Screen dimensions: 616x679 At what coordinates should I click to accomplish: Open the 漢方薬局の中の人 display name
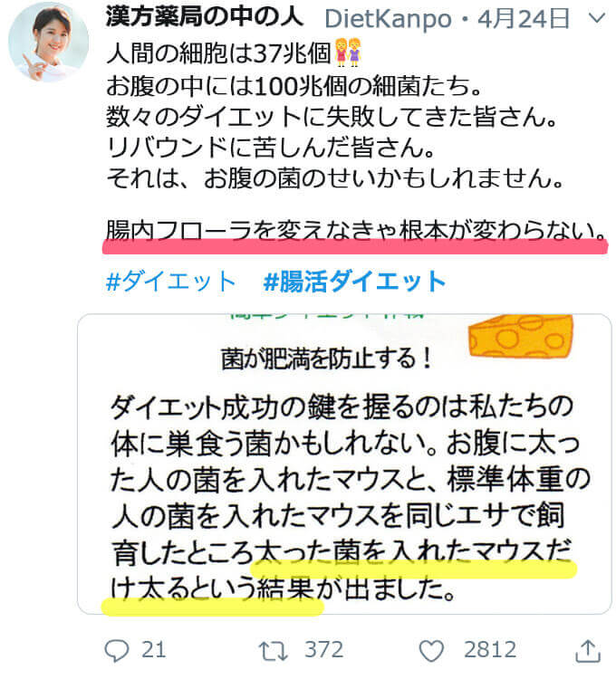click(x=204, y=17)
